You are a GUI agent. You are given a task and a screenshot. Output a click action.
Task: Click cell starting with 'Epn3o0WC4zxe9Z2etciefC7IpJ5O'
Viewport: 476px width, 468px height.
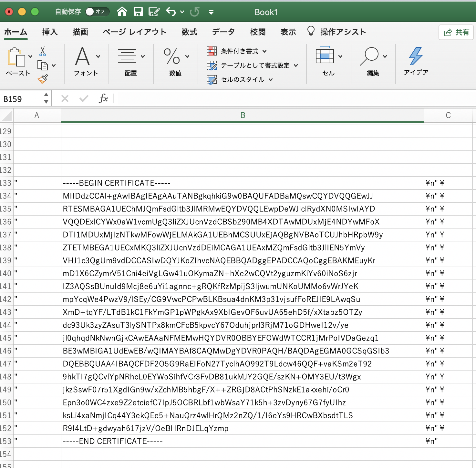pos(243,402)
